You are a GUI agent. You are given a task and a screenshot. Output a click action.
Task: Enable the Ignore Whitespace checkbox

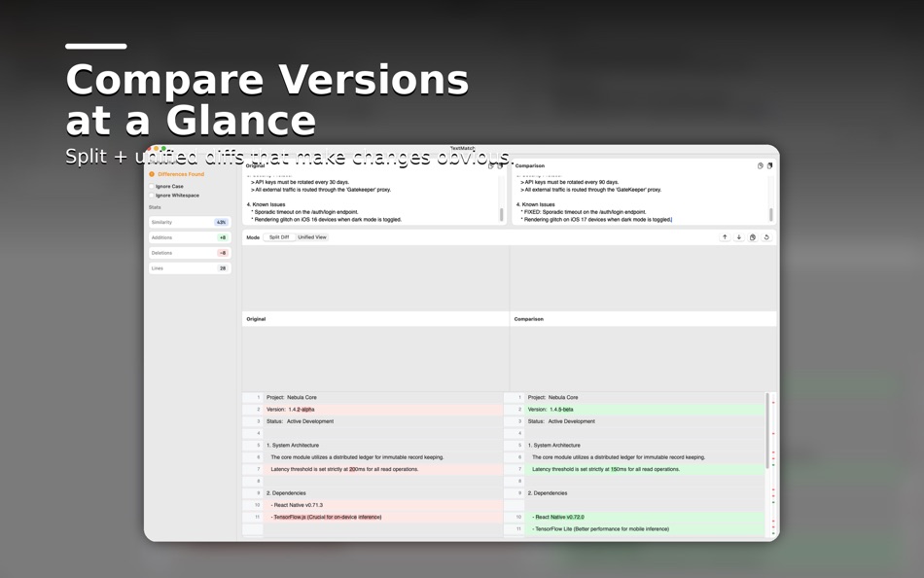tap(152, 196)
